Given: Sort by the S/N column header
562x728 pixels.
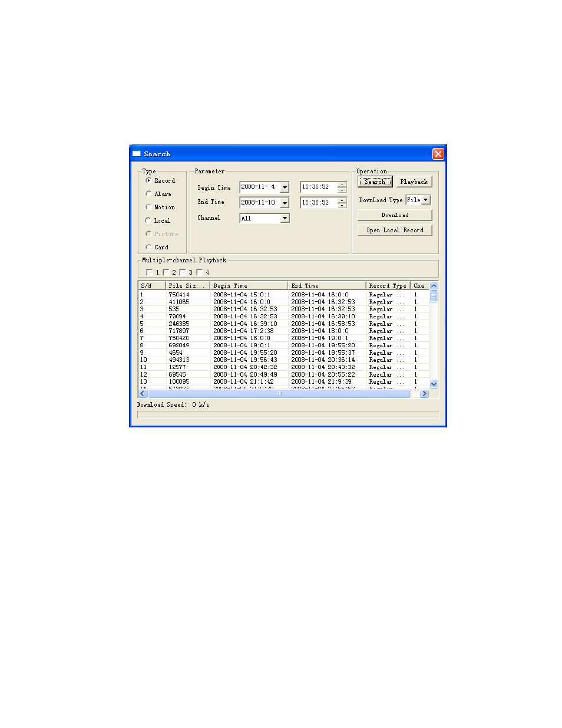Looking at the screenshot, I should point(151,285).
